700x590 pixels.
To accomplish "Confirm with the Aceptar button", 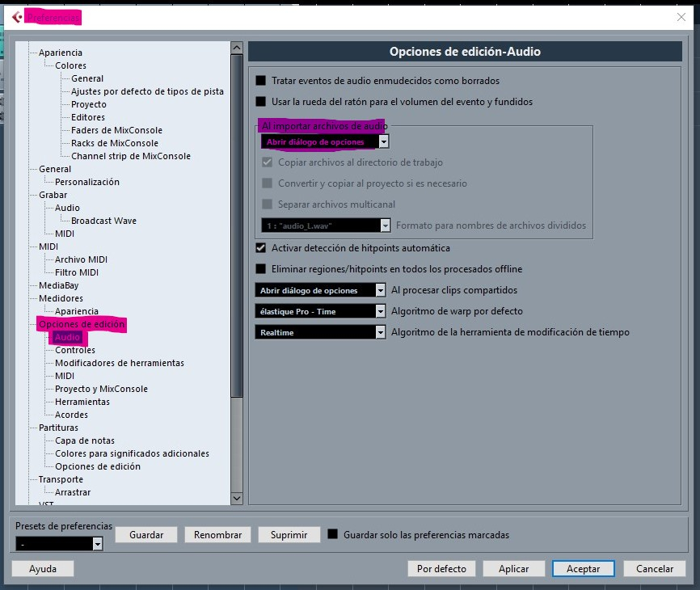I will coord(583,568).
